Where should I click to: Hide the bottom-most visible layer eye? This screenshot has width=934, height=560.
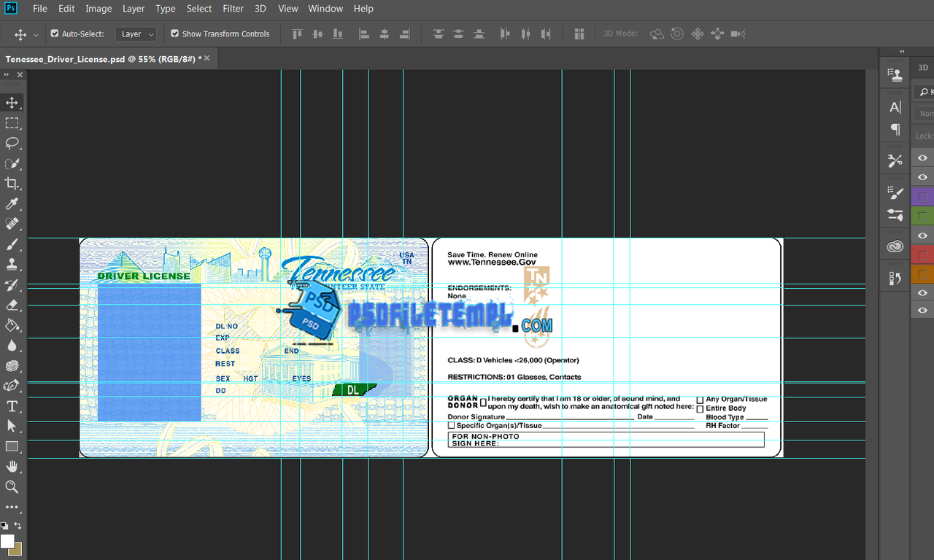click(922, 311)
